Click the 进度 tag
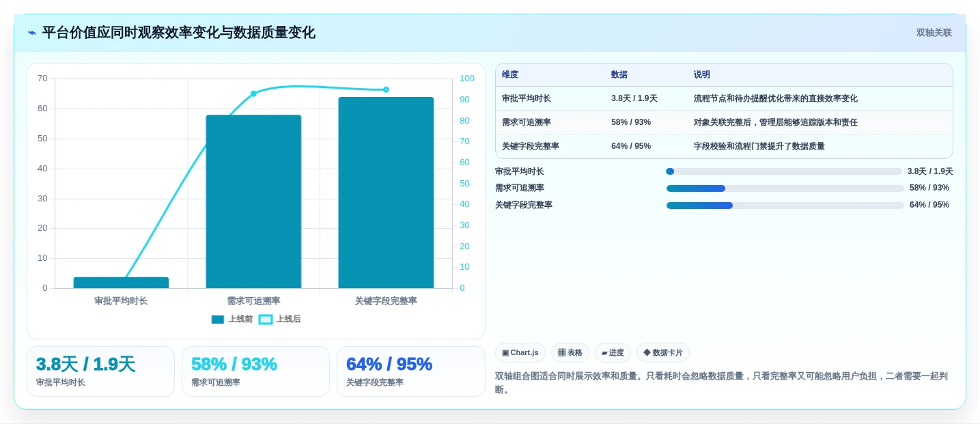 pos(613,353)
